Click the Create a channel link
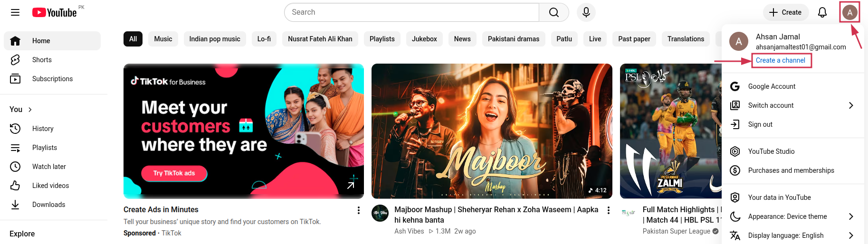868x244 pixels. [x=781, y=60]
